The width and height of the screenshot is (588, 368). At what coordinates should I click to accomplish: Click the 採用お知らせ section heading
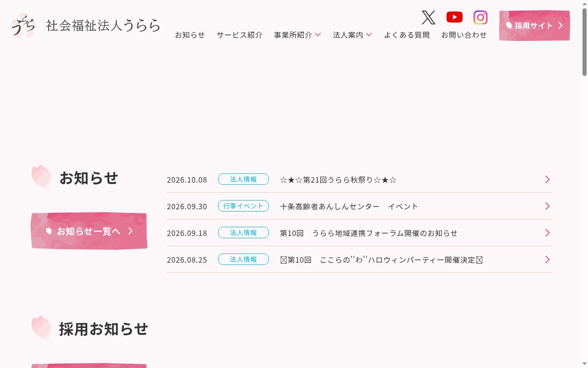tap(103, 329)
